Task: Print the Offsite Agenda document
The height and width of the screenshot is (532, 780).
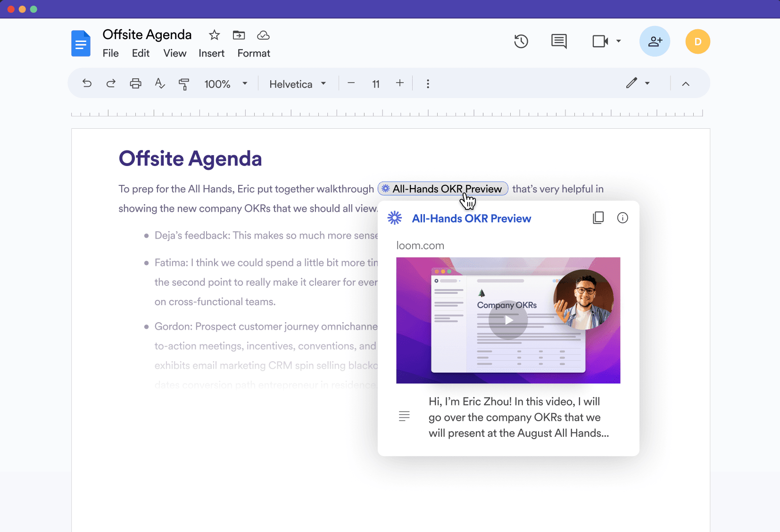Action: [136, 83]
